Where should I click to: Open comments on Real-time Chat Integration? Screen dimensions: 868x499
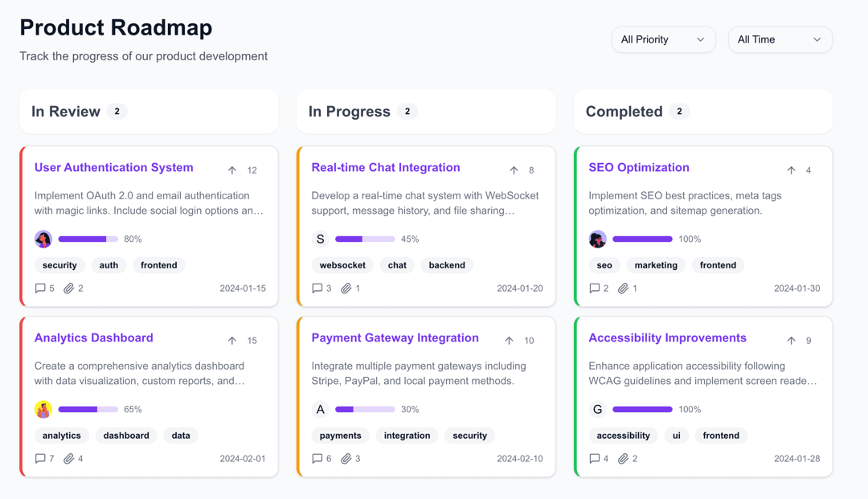tap(315, 288)
